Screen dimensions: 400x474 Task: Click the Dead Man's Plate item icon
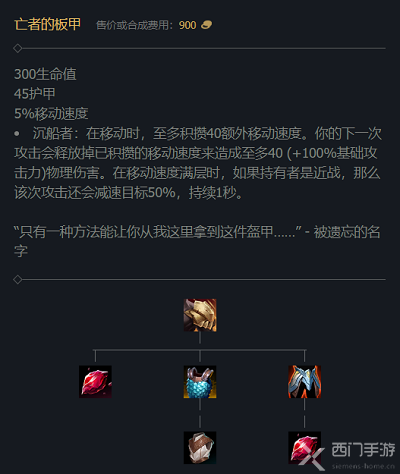(200, 315)
